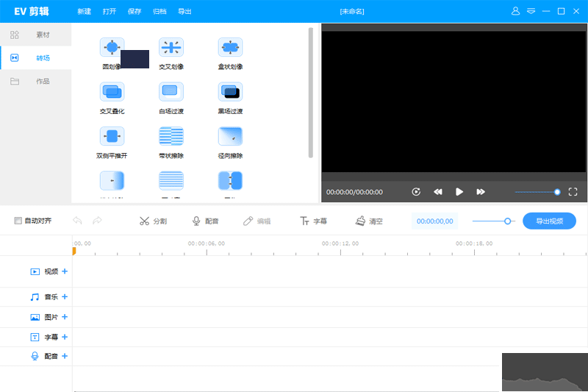588x392 pixels.
Task: Click the 导出视频 button
Action: point(549,221)
